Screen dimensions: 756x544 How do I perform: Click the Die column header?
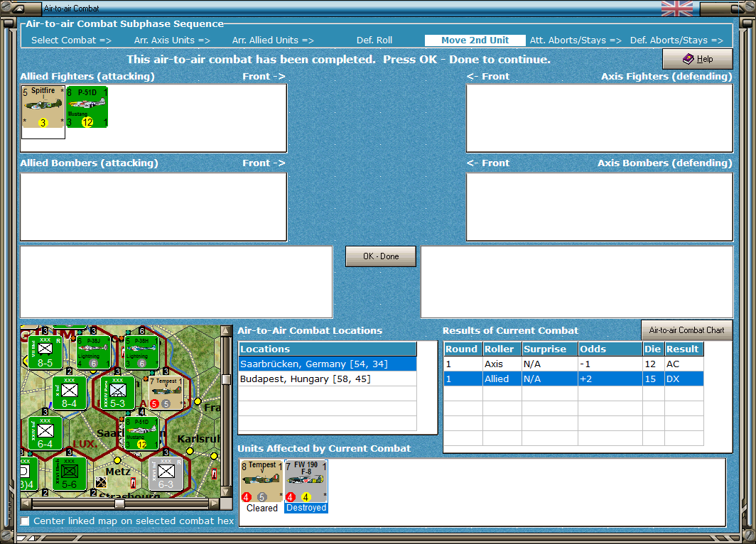pos(653,349)
